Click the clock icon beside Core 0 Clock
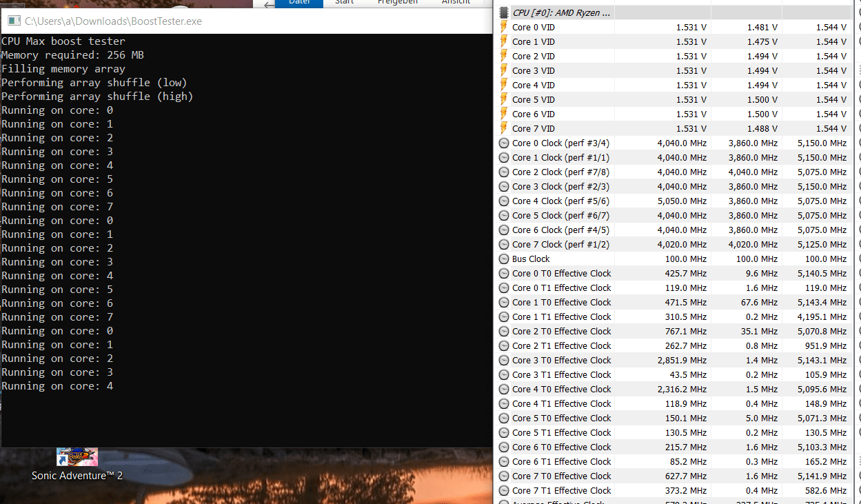 point(505,143)
